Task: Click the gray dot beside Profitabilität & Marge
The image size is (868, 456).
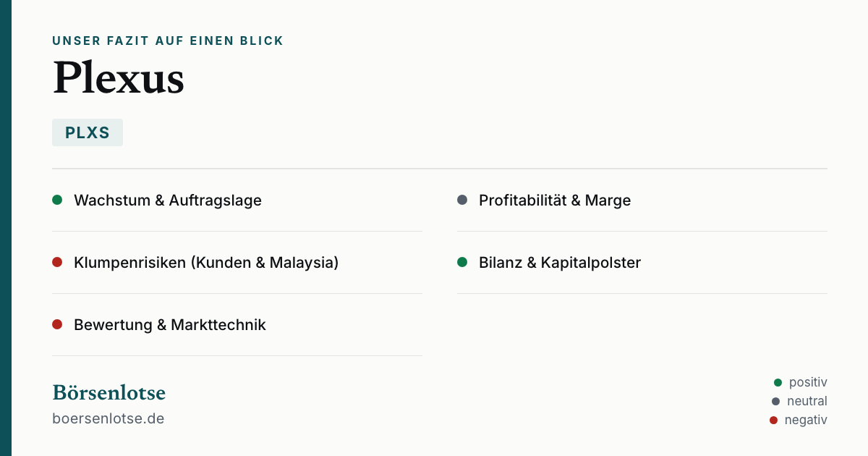Action: pyautogui.click(x=462, y=200)
